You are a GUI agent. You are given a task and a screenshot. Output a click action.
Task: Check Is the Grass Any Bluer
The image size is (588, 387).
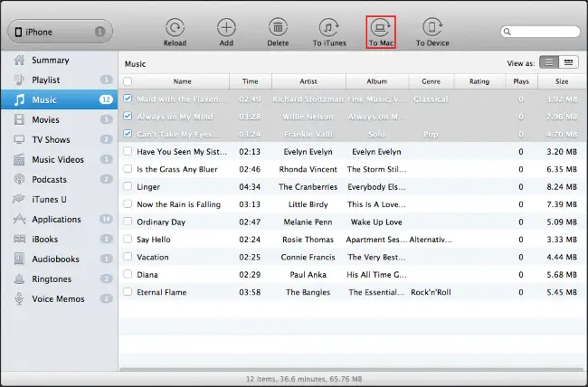(x=128, y=169)
